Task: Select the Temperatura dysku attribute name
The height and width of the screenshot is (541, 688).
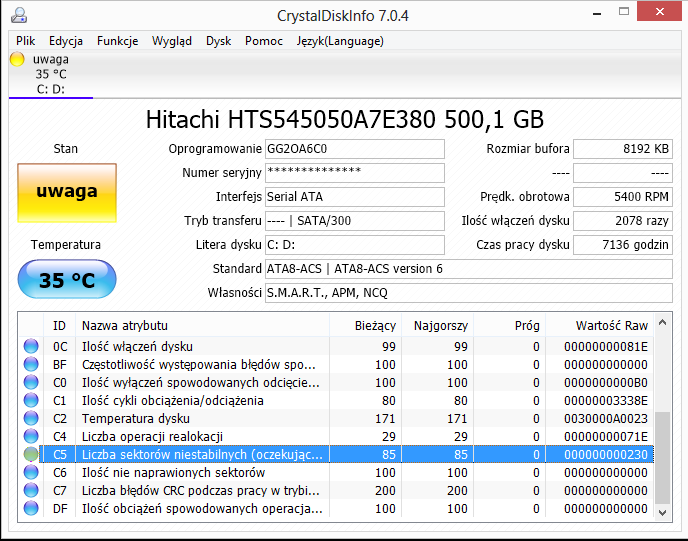Action: click(136, 419)
